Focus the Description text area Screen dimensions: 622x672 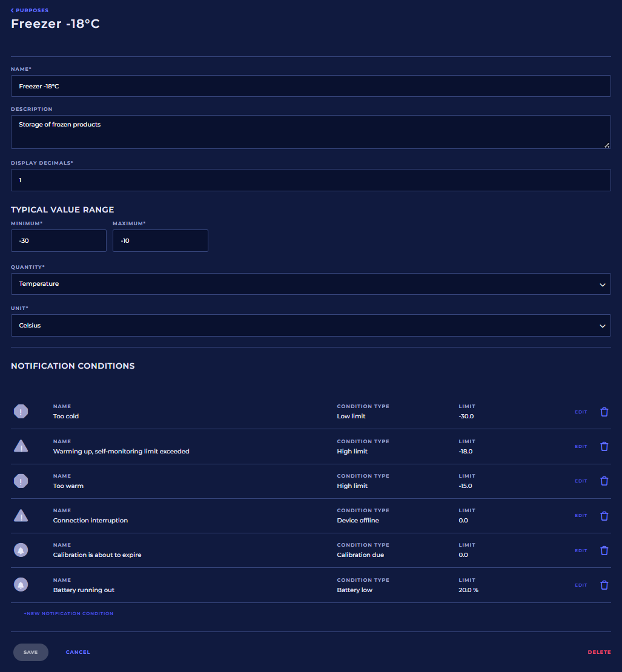(311, 132)
